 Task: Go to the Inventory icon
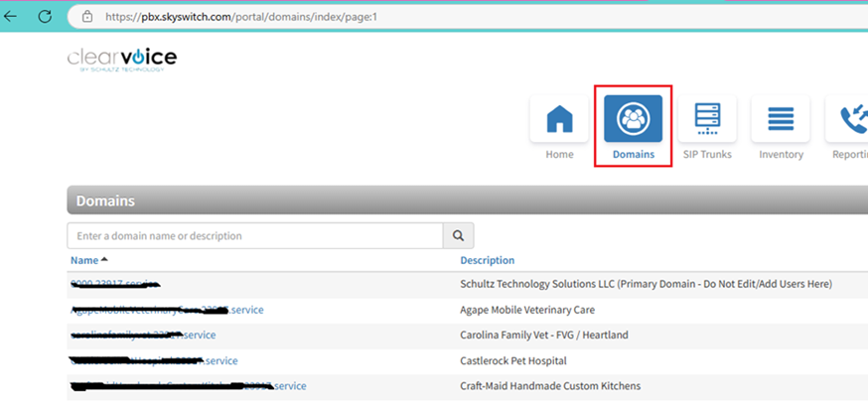click(x=781, y=120)
